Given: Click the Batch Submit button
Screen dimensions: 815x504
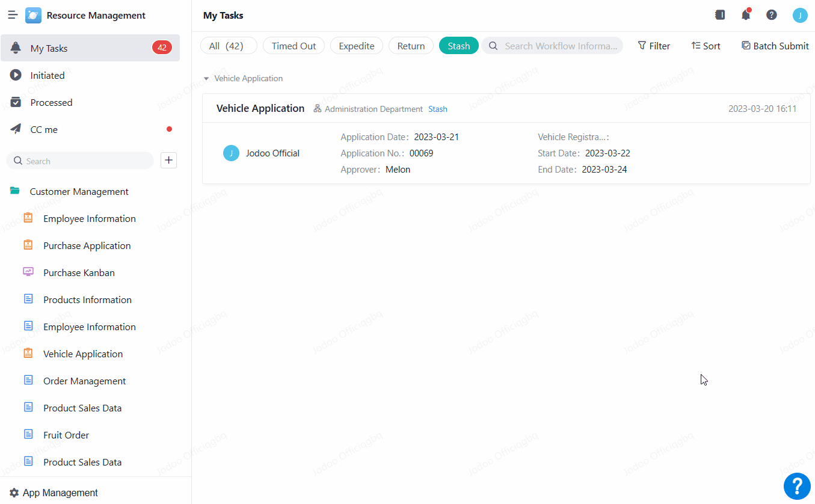Looking at the screenshot, I should (x=775, y=46).
